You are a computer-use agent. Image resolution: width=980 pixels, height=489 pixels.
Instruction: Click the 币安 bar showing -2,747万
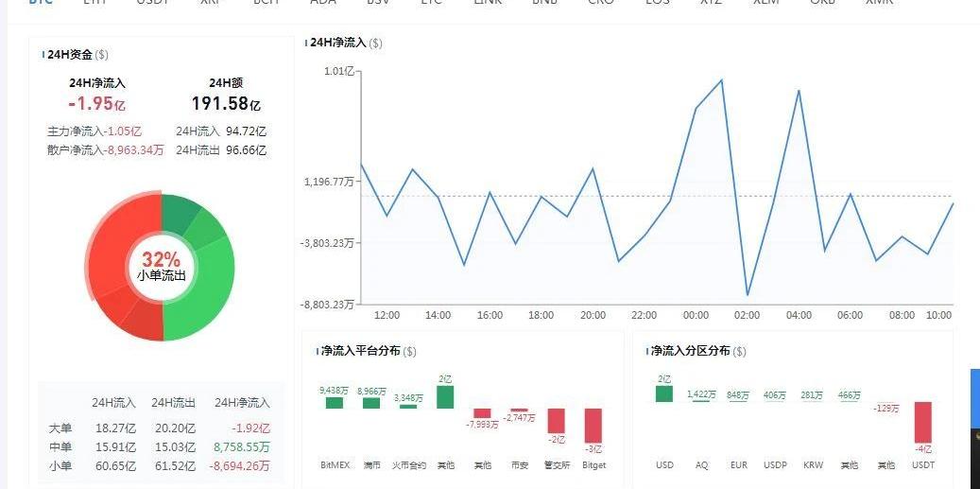click(x=519, y=410)
